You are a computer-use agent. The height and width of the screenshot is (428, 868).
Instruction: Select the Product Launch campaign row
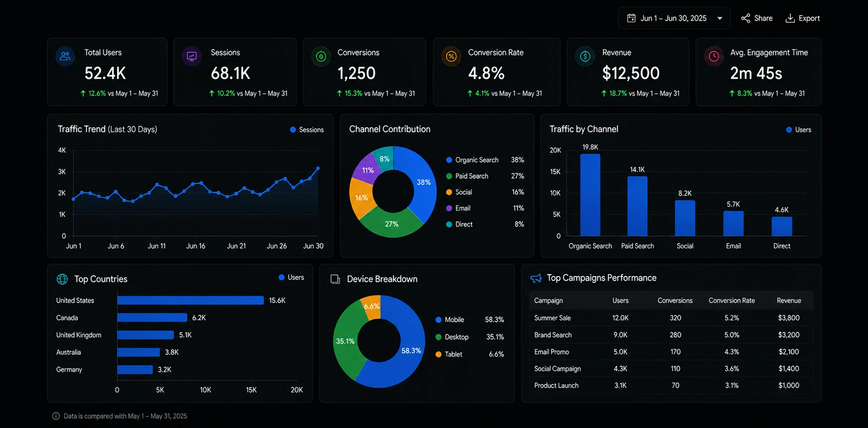click(671, 386)
